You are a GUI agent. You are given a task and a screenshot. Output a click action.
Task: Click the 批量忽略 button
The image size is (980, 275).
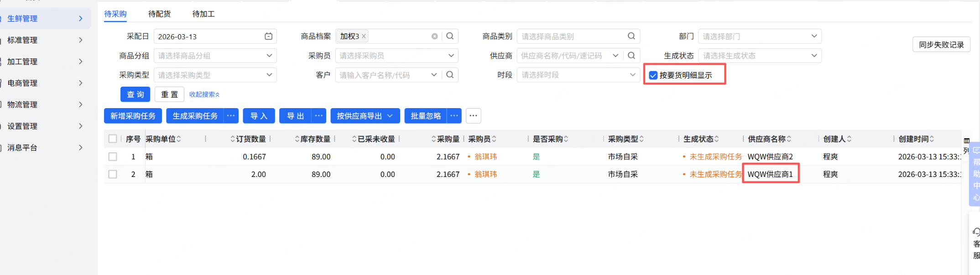point(426,116)
